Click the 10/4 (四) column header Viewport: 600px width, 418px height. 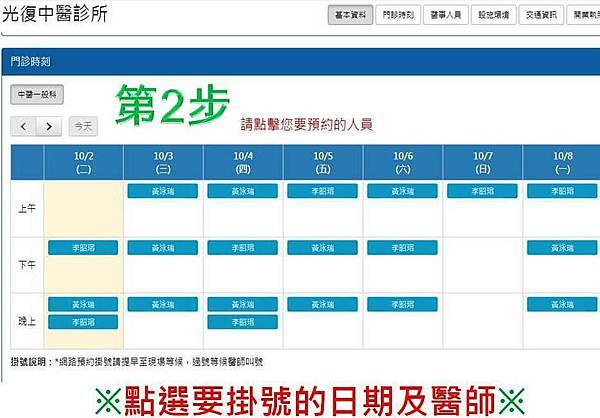[x=243, y=162]
